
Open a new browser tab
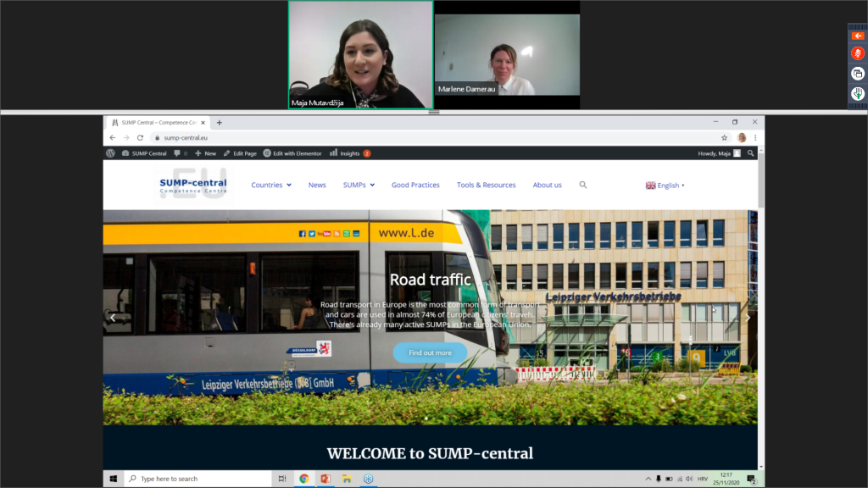[x=220, y=122]
